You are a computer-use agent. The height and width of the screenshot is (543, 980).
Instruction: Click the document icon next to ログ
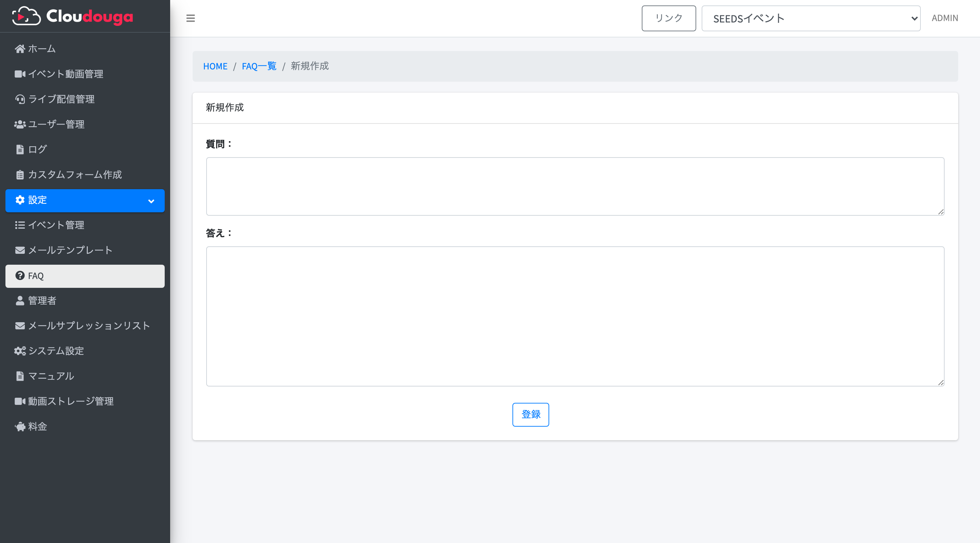point(20,149)
